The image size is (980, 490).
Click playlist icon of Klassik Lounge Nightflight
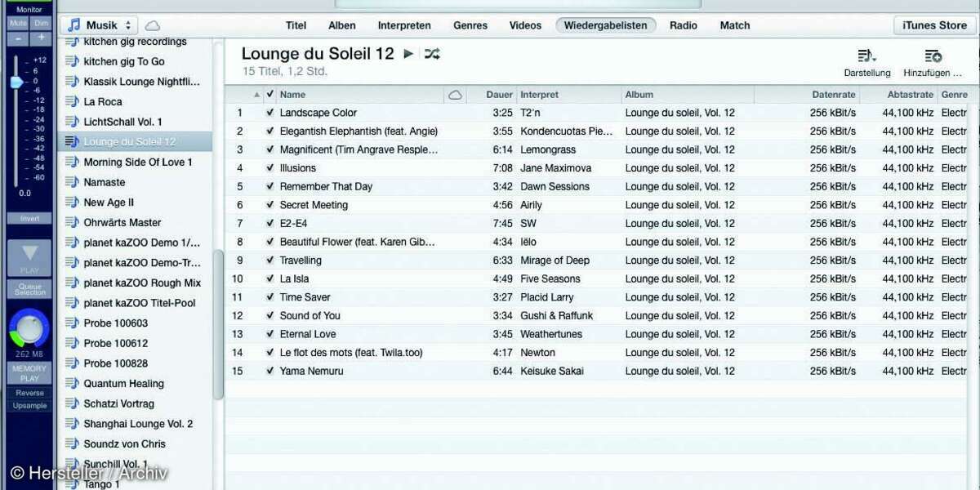[x=72, y=82]
